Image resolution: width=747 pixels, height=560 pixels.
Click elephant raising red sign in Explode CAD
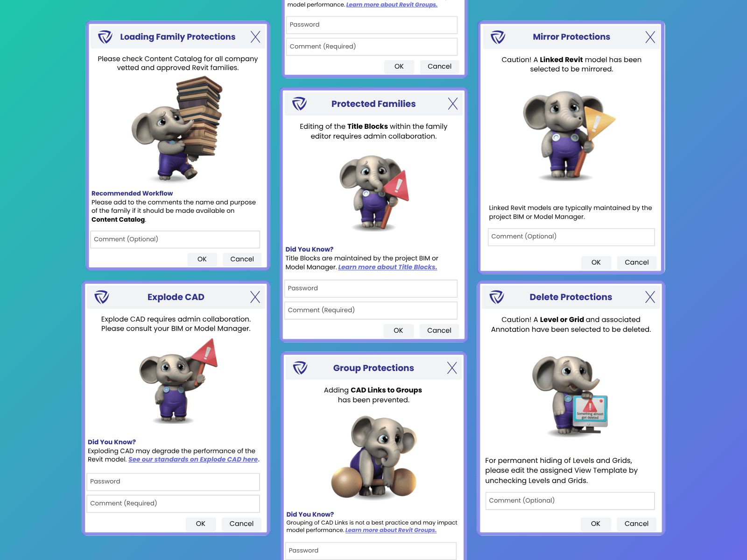pyautogui.click(x=178, y=381)
